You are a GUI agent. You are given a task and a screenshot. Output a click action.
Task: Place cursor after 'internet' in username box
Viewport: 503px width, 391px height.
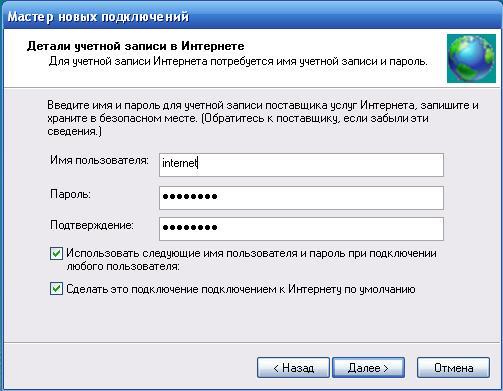(x=198, y=163)
